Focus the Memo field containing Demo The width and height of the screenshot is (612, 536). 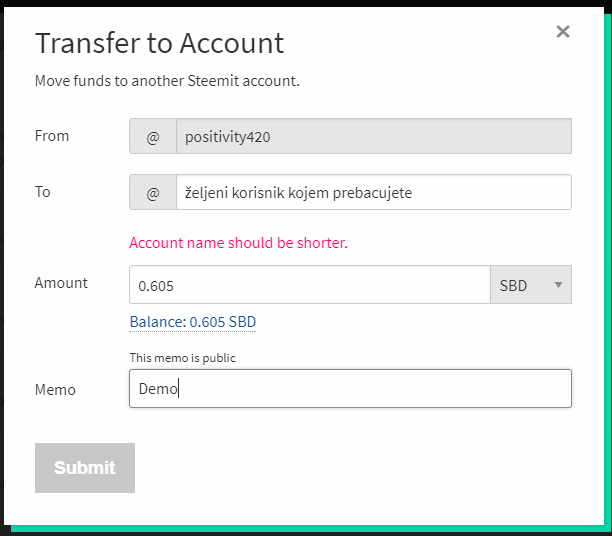tap(350, 389)
